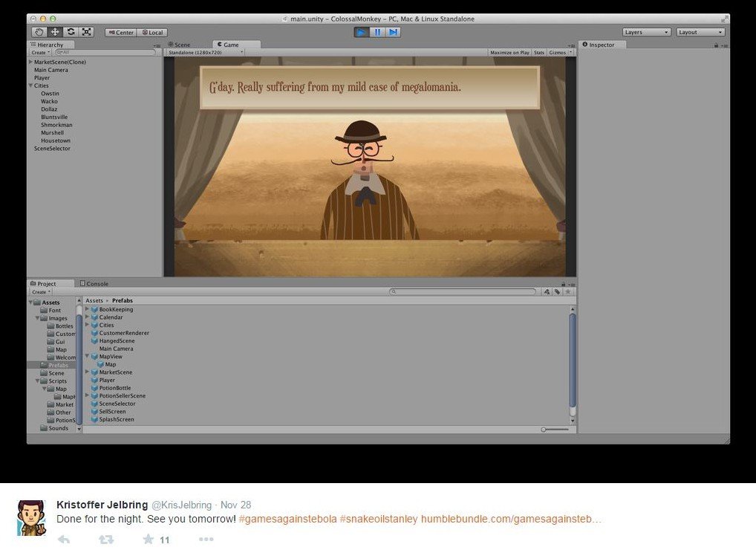Select the Move (translate) tool

click(55, 32)
